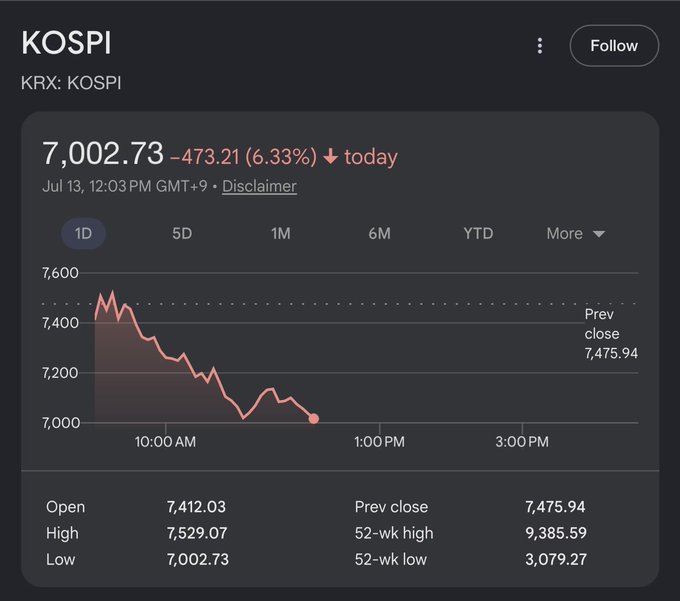Click the −473.21 (6.33%) change text

[243, 157]
